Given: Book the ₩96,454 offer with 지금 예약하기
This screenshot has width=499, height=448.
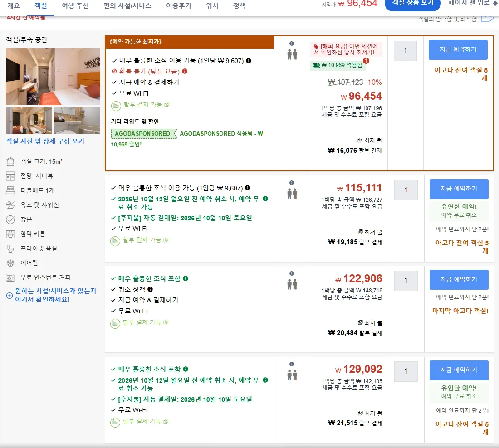Looking at the screenshot, I should [x=458, y=49].
